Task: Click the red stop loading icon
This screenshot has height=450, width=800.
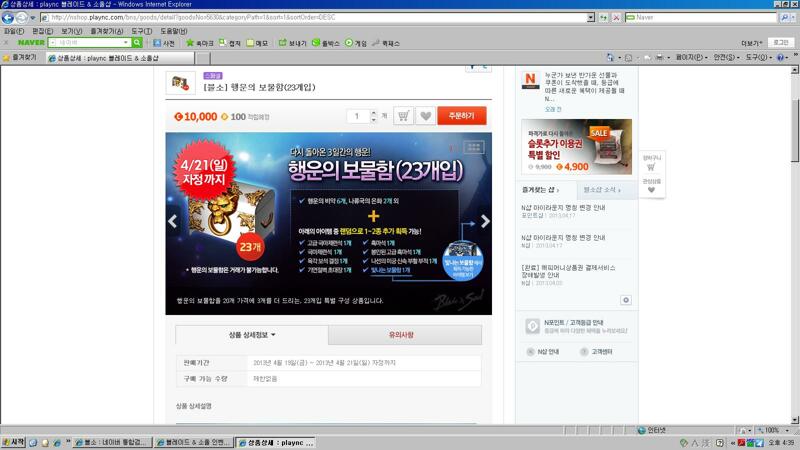Action: [616, 17]
